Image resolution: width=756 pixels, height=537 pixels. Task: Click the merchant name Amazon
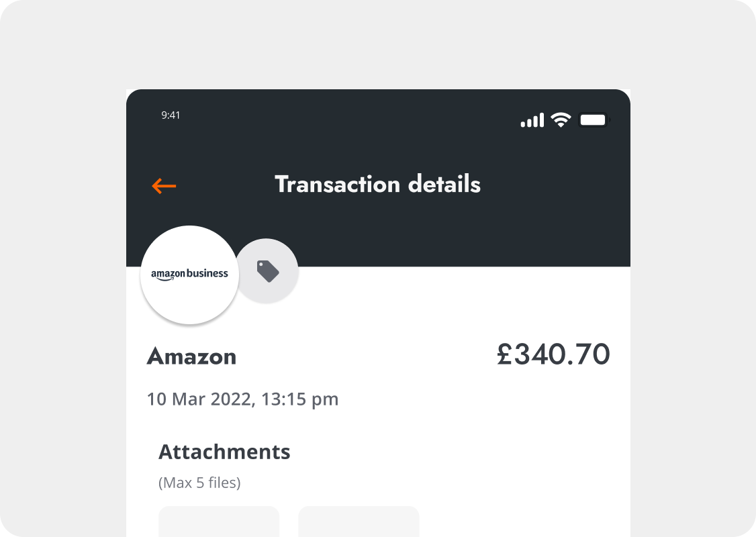point(191,357)
